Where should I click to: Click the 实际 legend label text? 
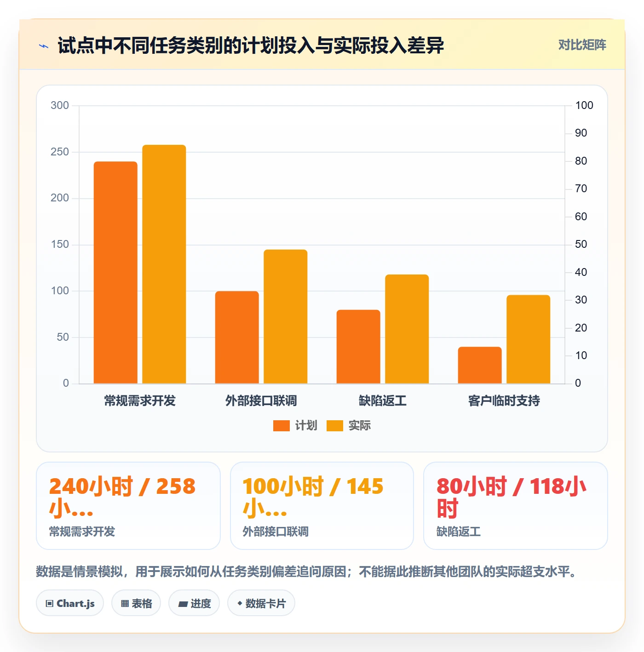(x=359, y=426)
